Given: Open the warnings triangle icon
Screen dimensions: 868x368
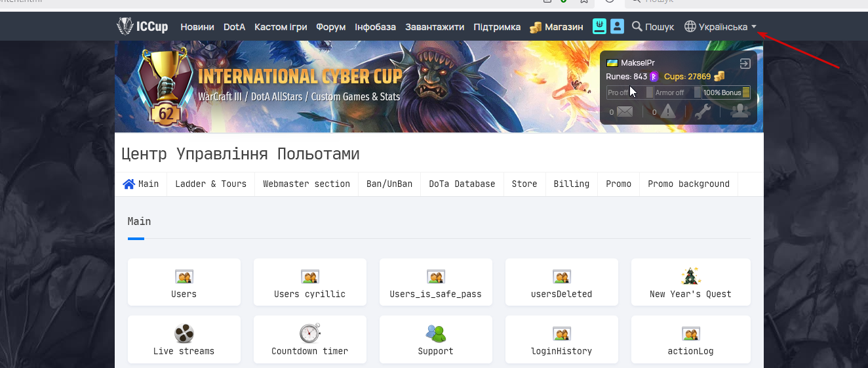Looking at the screenshot, I should [x=667, y=112].
